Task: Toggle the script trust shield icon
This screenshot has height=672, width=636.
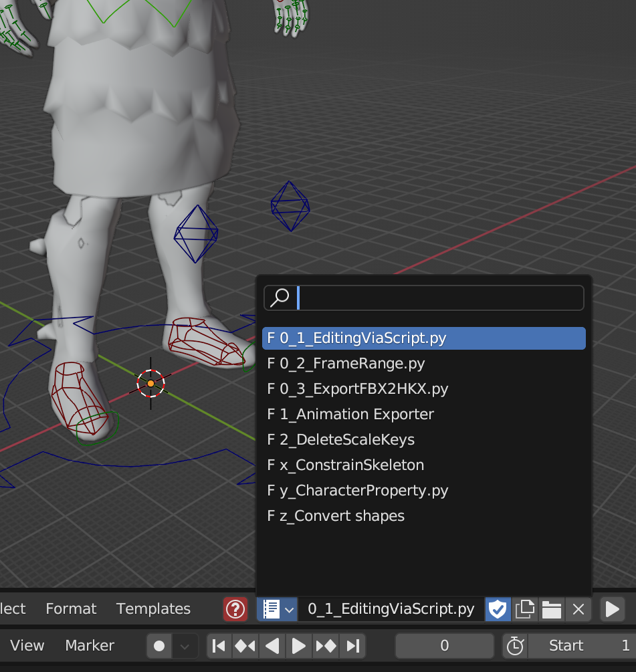Action: click(x=498, y=609)
